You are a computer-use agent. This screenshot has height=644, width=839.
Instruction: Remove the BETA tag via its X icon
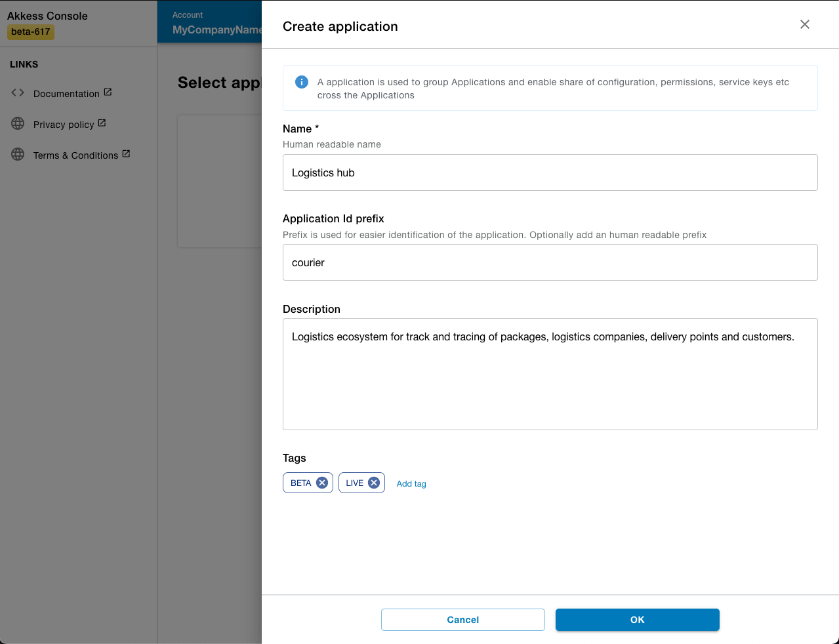pos(321,483)
